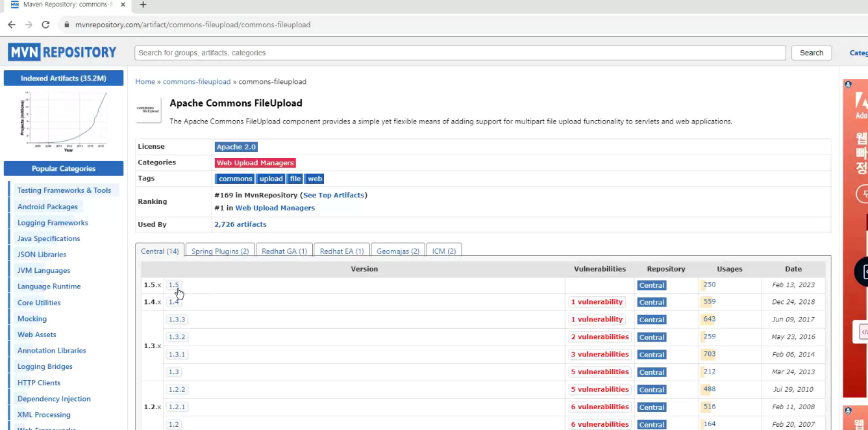The height and width of the screenshot is (430, 868).
Task: Switch to Redhat EA (1) tab
Action: [341, 251]
